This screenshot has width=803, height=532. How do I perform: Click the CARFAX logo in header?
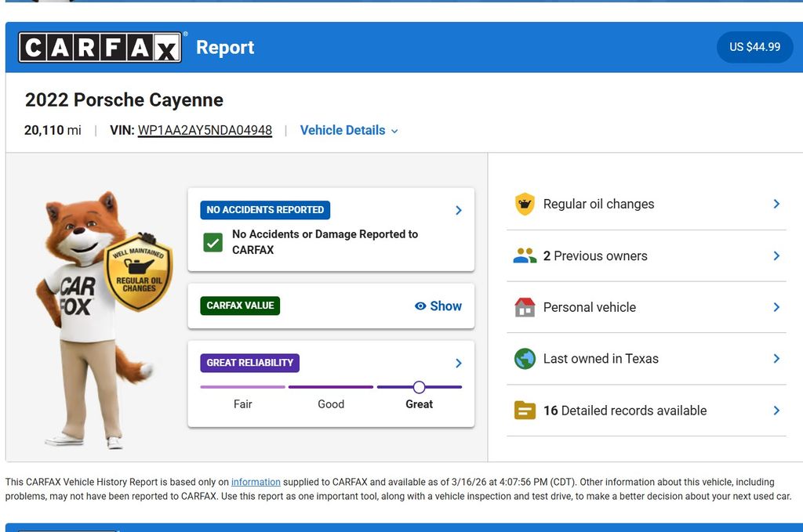pos(100,47)
